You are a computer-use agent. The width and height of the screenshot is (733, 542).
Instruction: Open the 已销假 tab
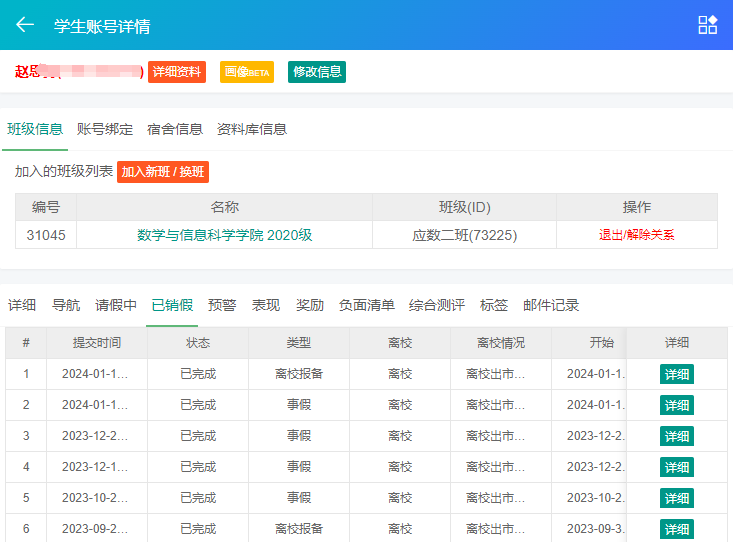pos(172,305)
